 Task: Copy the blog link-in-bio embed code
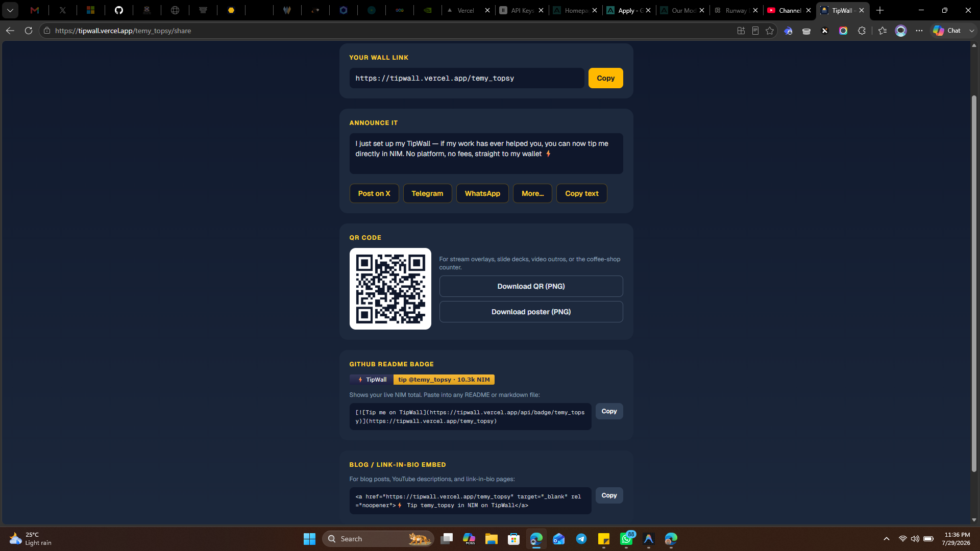609,495
